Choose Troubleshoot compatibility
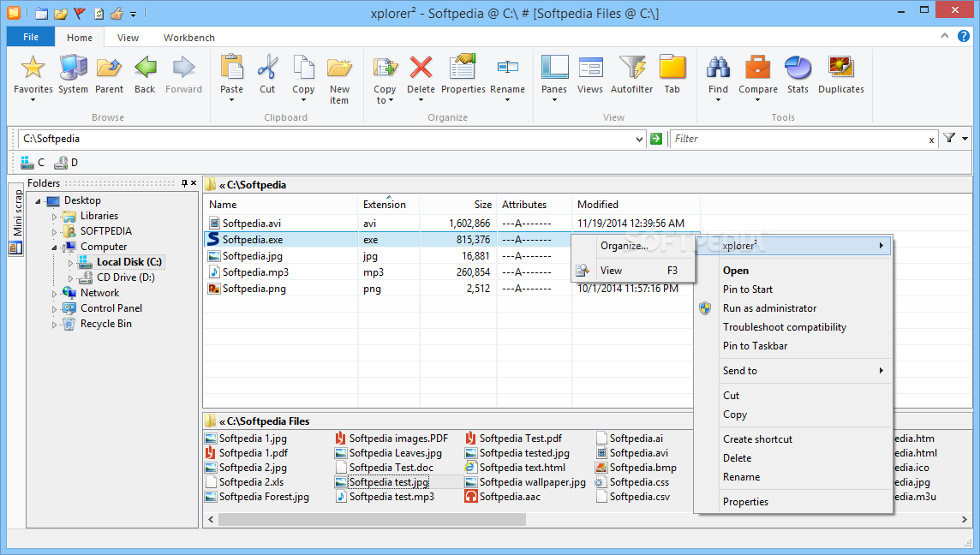 click(793, 327)
